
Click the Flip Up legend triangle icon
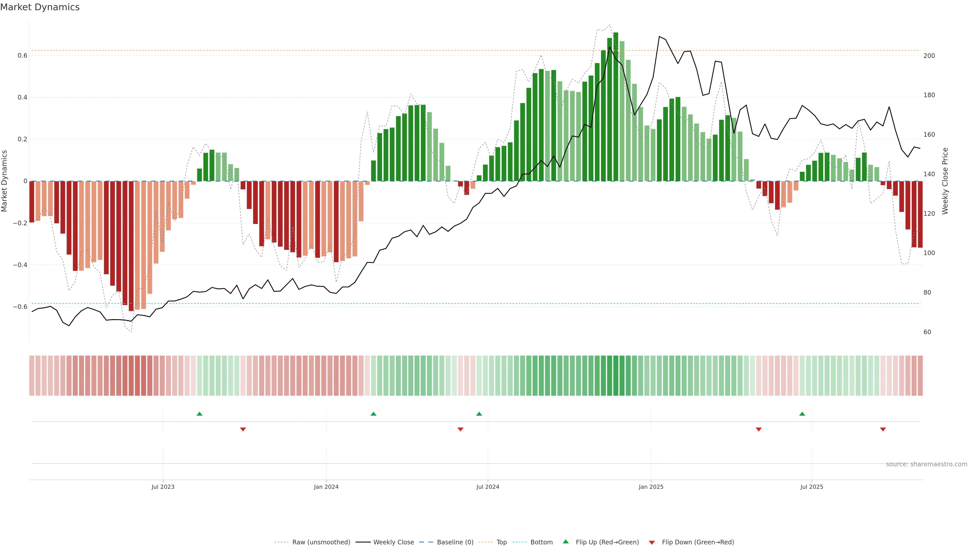point(565,542)
